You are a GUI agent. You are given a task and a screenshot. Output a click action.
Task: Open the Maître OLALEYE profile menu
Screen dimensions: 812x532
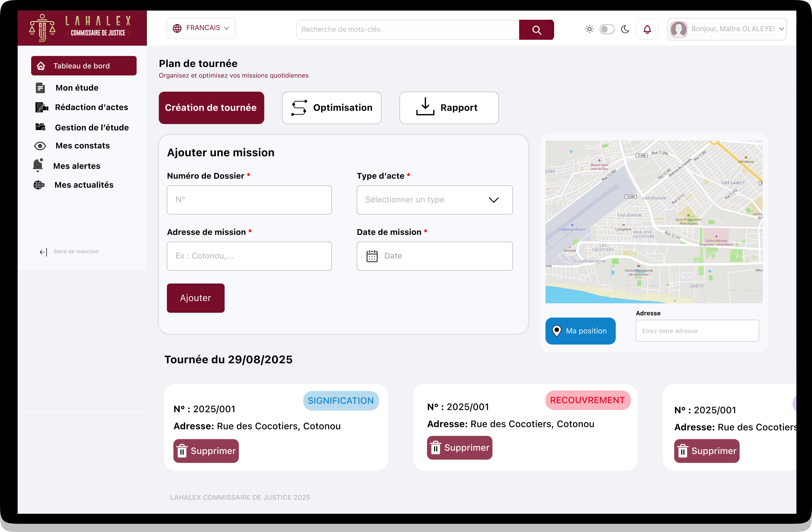[x=727, y=29]
